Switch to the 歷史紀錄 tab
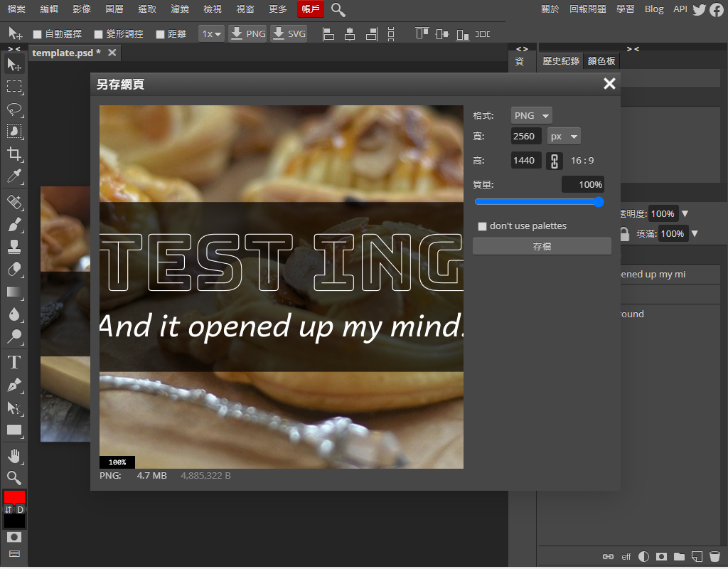Screen dimensions: 728x569 click(561, 61)
